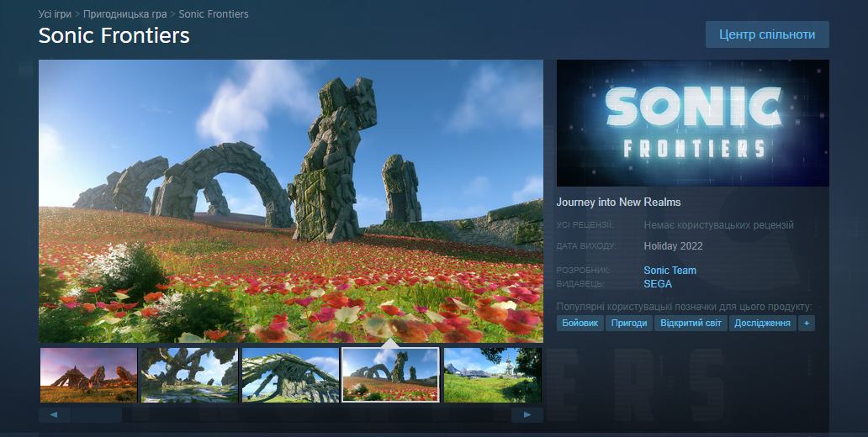Viewport: 868px width, 437px height.
Task: Select the highlighted poppy field thumbnail
Action: click(391, 375)
